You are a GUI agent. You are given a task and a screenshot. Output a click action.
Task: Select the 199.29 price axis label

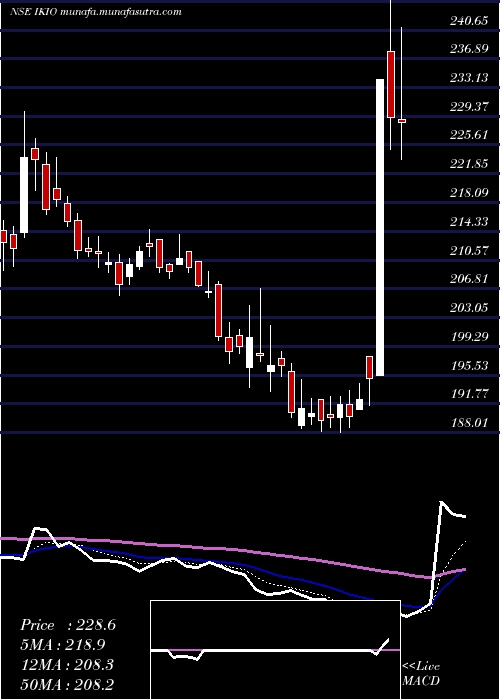pyautogui.click(x=468, y=337)
